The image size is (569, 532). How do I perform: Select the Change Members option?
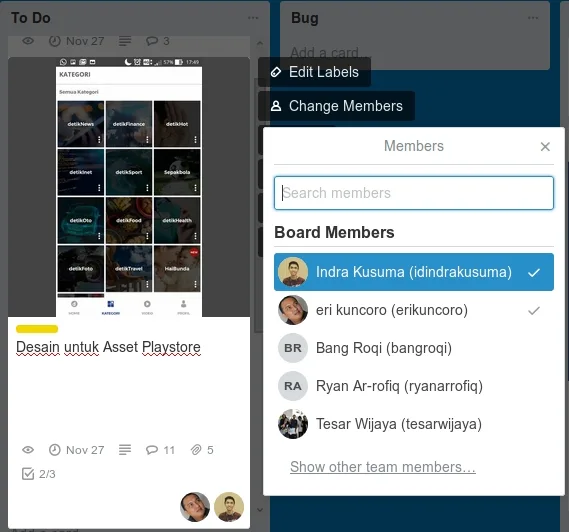tap(336, 106)
